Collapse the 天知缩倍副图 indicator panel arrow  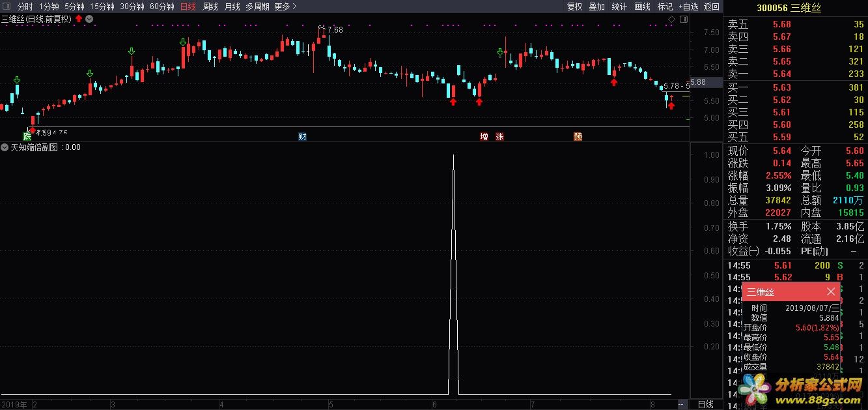click(x=5, y=147)
